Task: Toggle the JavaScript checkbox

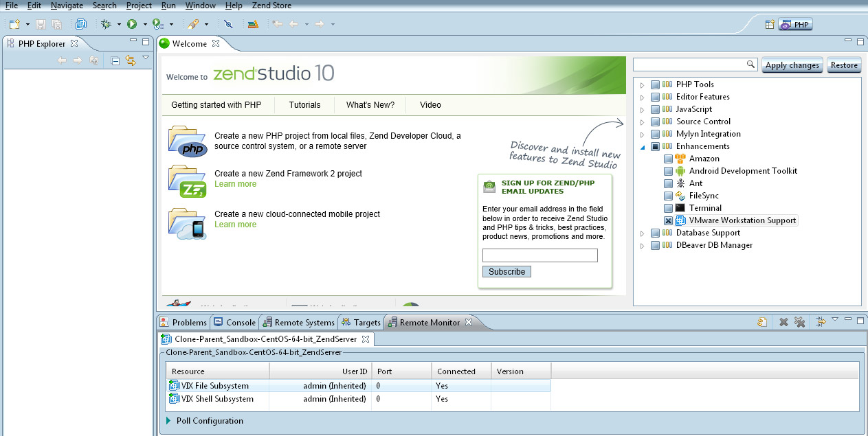Action: coord(655,110)
